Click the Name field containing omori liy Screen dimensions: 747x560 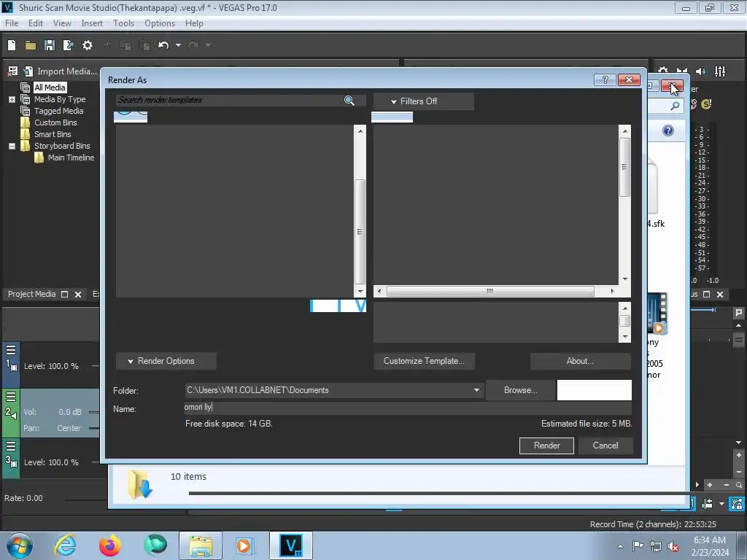(407, 407)
